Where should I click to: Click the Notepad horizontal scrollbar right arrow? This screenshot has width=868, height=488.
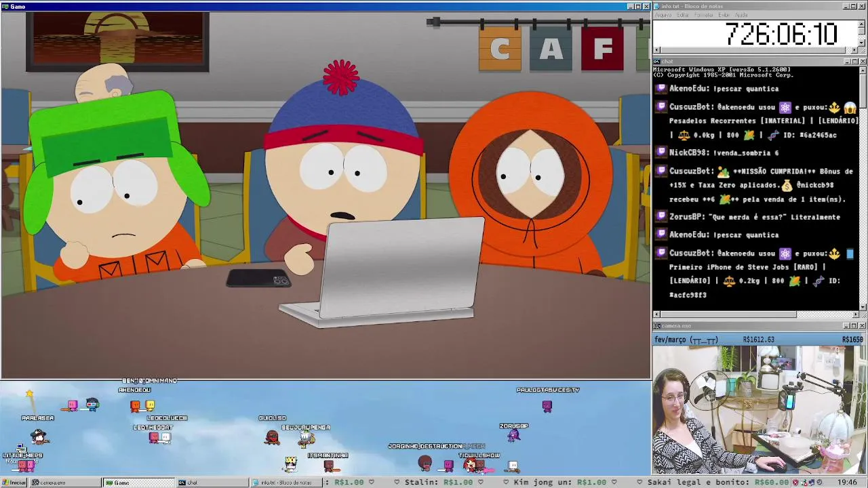coord(854,50)
